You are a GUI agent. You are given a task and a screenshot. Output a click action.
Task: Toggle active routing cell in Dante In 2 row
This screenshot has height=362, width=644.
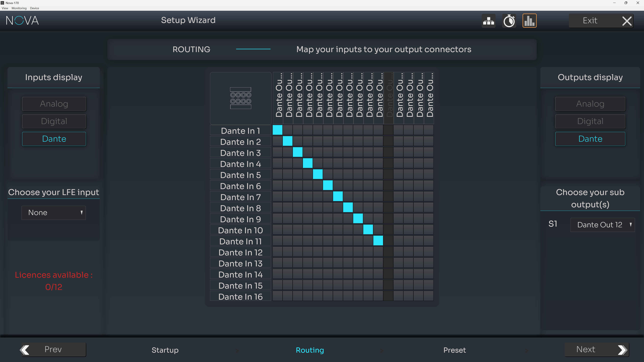287,141
